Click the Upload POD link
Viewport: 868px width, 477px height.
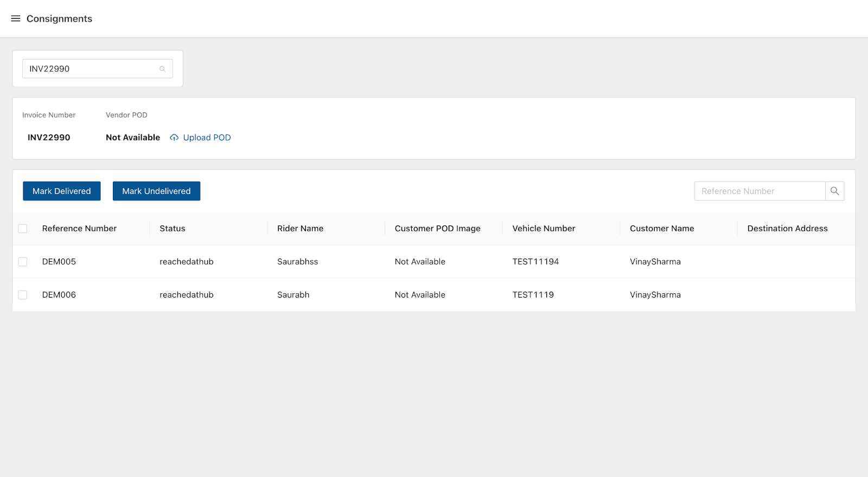[207, 138]
